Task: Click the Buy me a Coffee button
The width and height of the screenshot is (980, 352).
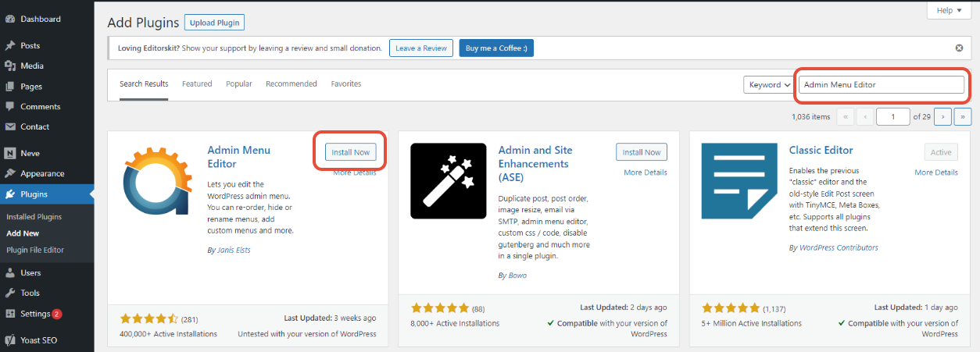Action: (496, 48)
